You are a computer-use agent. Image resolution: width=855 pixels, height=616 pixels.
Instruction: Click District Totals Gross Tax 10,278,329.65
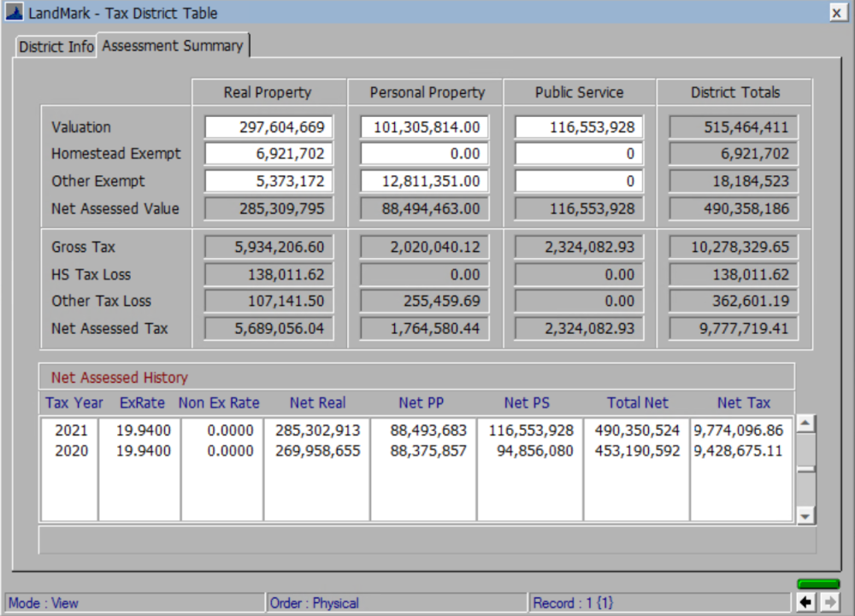[734, 247]
